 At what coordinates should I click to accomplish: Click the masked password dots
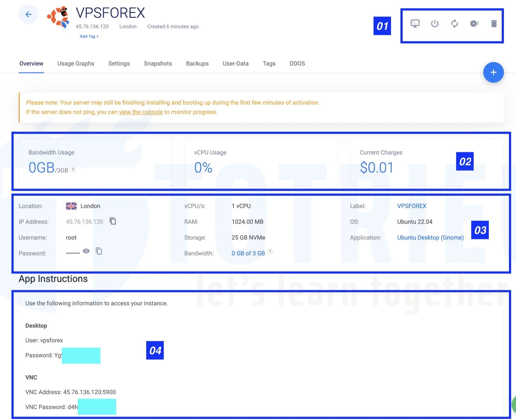click(x=73, y=253)
